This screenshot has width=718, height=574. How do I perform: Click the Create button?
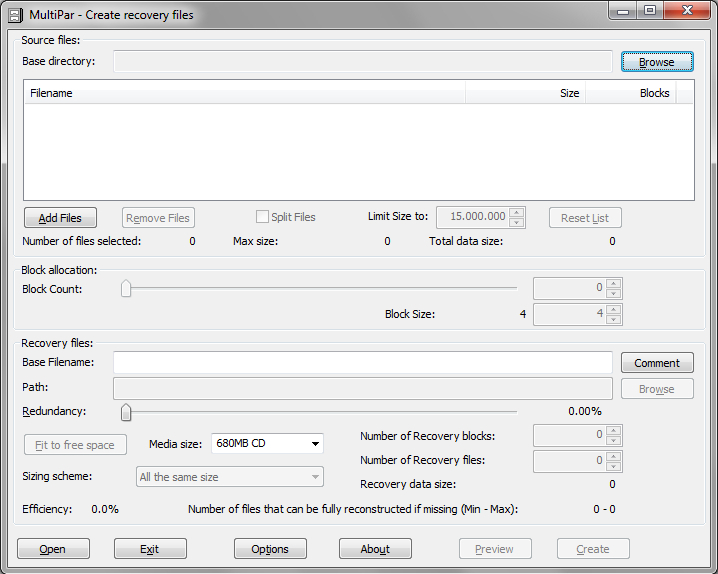593,548
